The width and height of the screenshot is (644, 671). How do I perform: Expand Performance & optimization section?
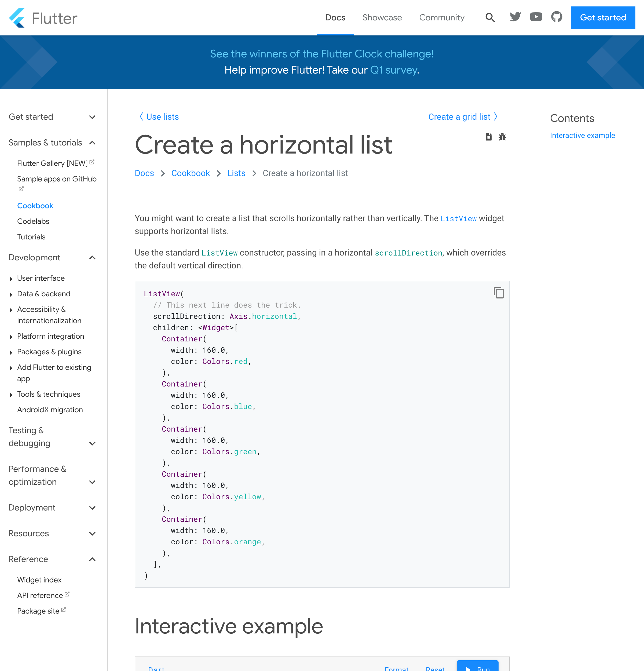[52, 476]
